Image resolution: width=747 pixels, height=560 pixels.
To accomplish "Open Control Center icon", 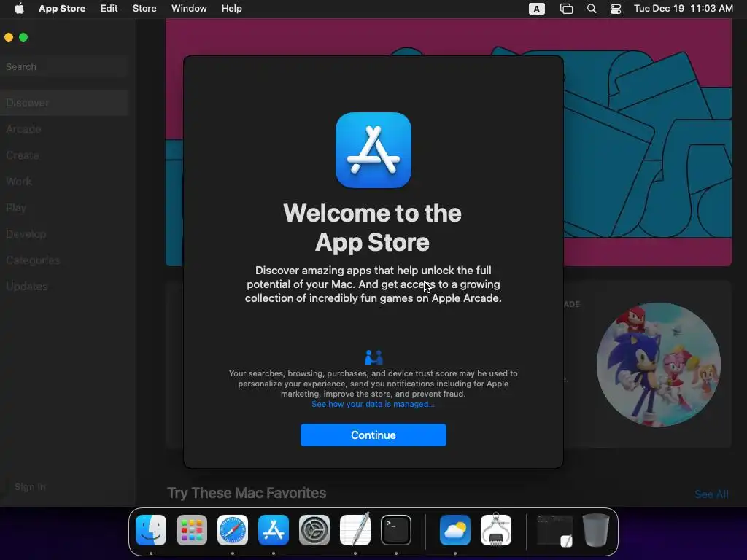I will [616, 9].
